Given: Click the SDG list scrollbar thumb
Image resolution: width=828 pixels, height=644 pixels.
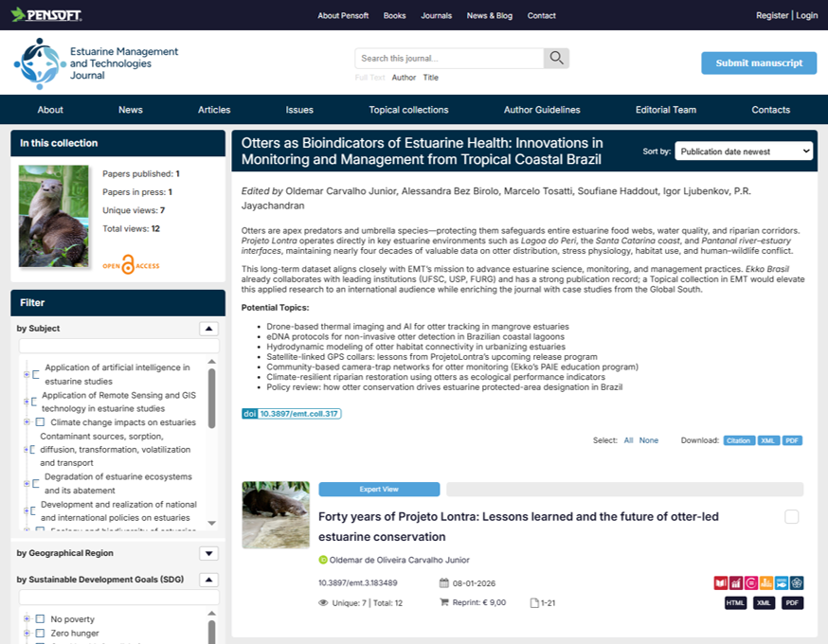Looking at the screenshot, I should tap(212, 633).
